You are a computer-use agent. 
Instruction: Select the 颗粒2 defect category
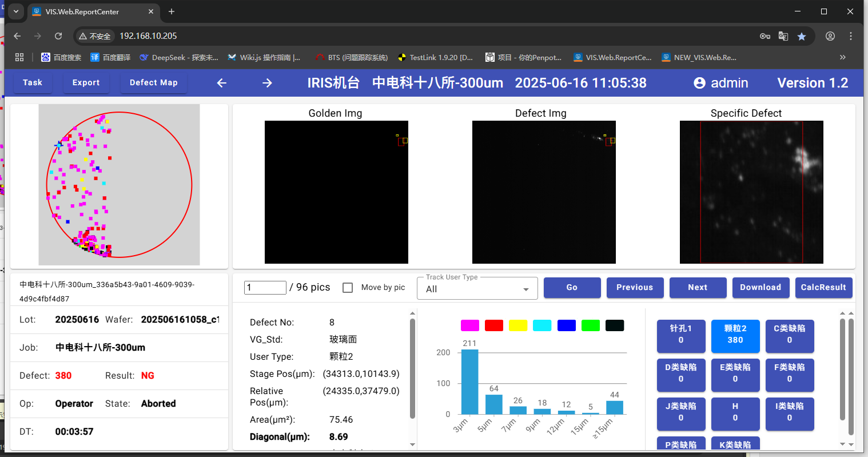[x=735, y=336]
